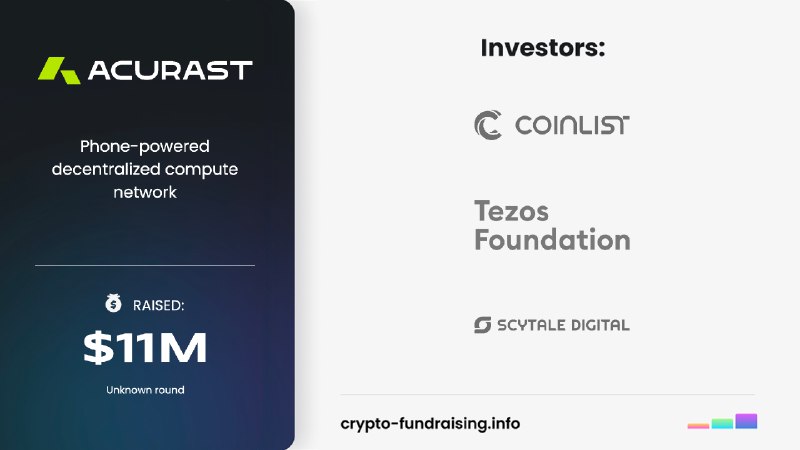Click the teal bar in the footer
The height and width of the screenshot is (450, 800).
722,424
